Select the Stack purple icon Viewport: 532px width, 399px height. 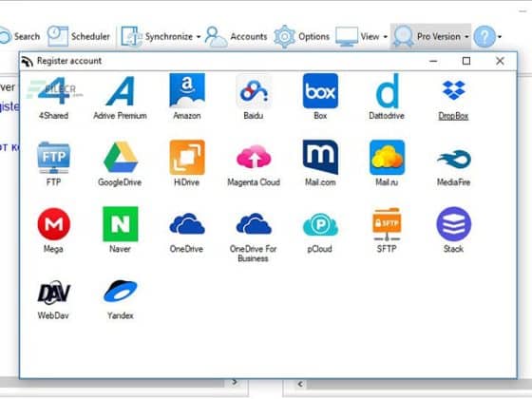[454, 224]
